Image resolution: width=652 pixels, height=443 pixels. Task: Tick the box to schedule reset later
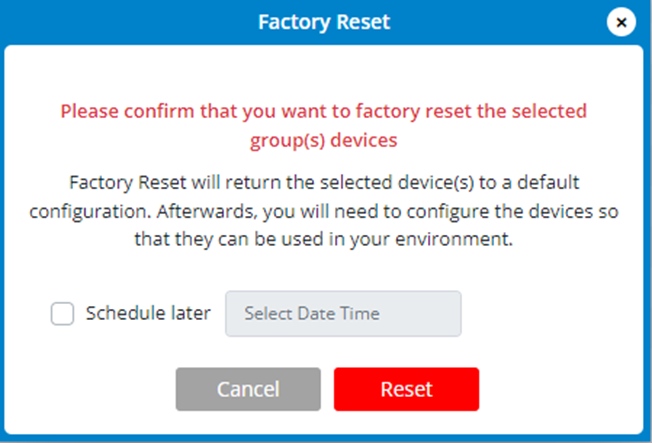(x=62, y=314)
